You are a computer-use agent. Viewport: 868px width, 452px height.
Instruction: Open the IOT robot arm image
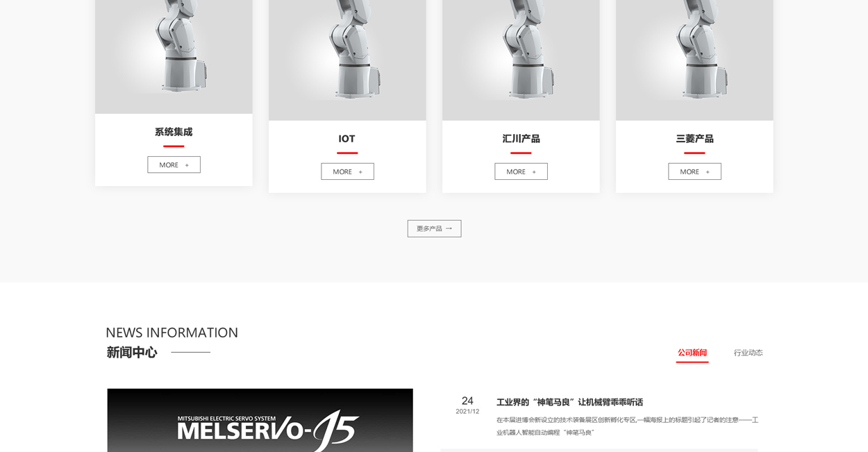(x=347, y=60)
